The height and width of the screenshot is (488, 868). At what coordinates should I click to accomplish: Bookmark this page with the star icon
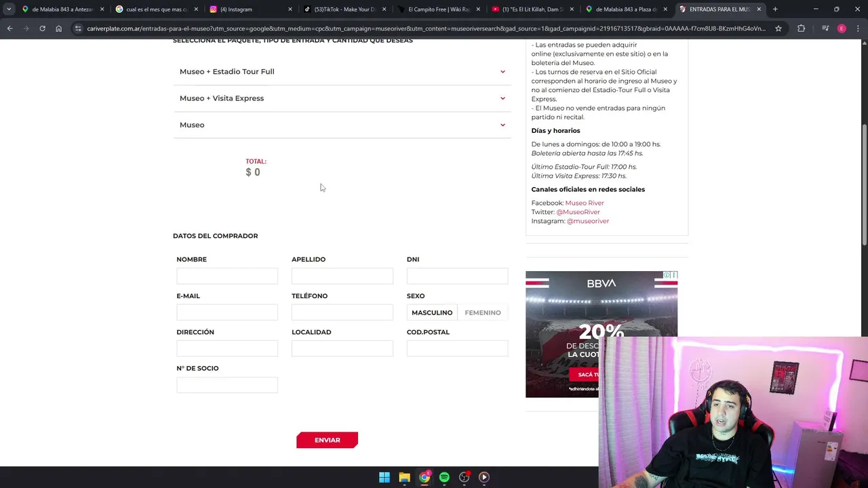[x=778, y=28]
